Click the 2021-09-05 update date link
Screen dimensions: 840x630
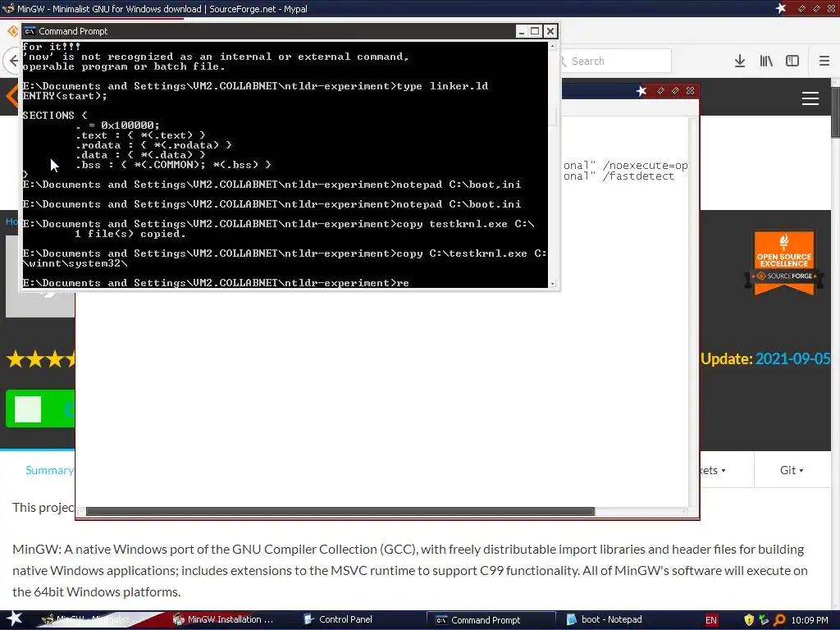pos(792,358)
